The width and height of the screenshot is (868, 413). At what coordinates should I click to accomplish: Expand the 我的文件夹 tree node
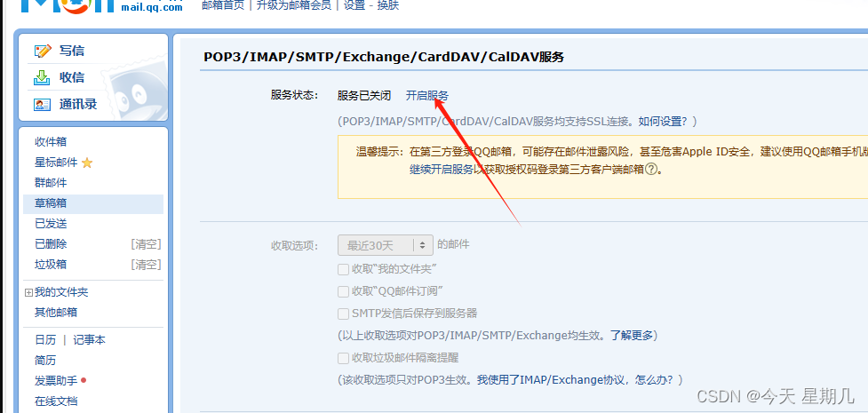click(28, 292)
